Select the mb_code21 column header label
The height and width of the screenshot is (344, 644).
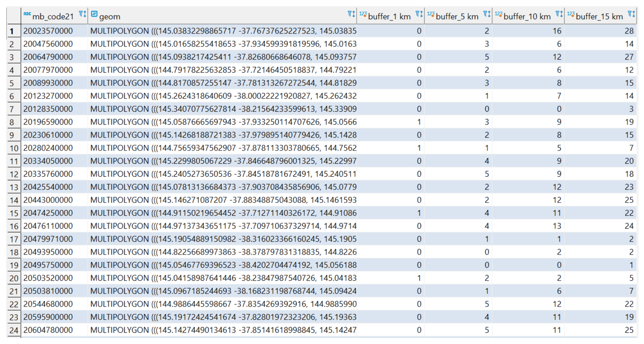[x=53, y=17]
